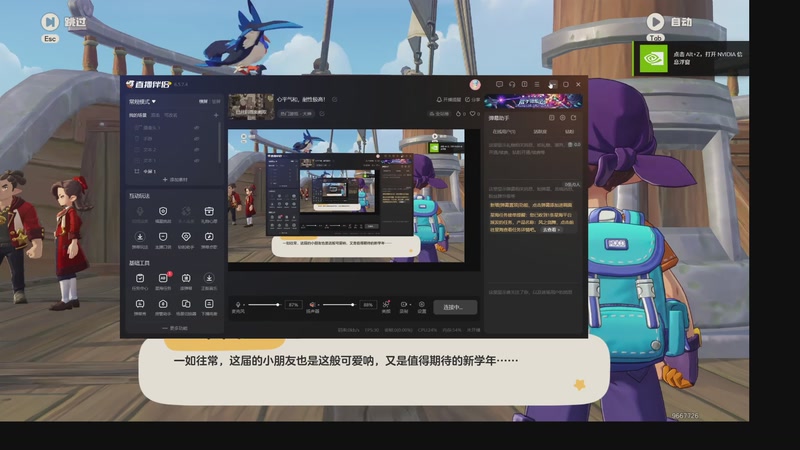
Task: Add a new scene with the plus icon
Action: tap(216, 115)
